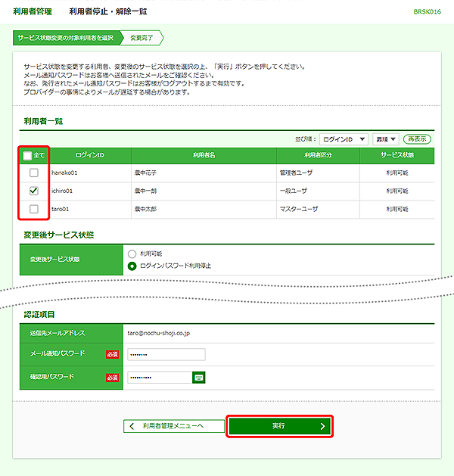Click the 利用者区分 column header

tap(318, 155)
